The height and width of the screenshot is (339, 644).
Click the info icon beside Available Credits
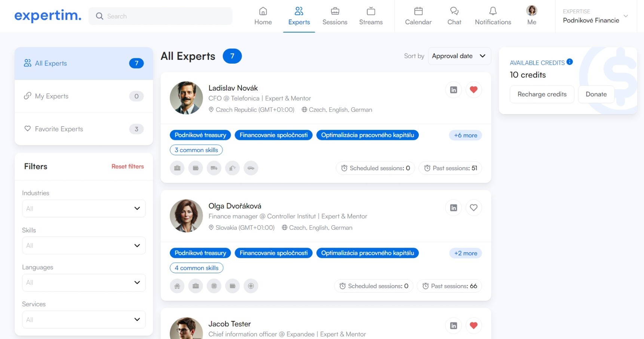(x=570, y=62)
